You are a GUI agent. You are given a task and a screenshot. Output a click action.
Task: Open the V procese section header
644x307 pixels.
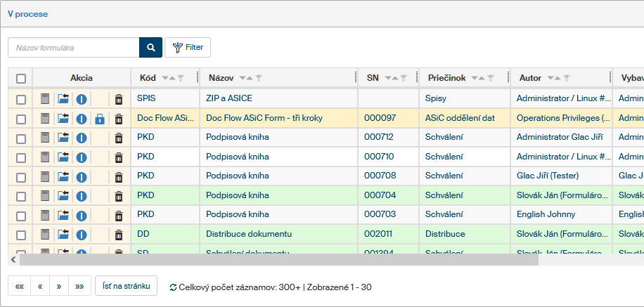28,14
